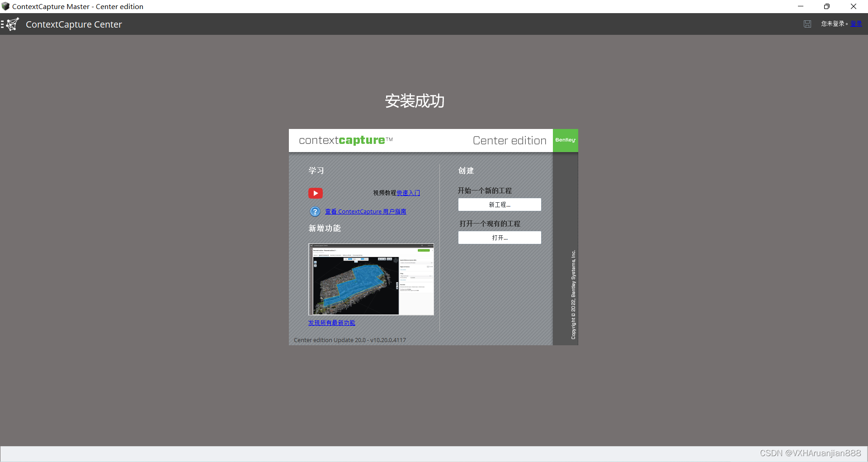
Task: Click the hamburger menu icon beside the logo
Action: (2, 24)
